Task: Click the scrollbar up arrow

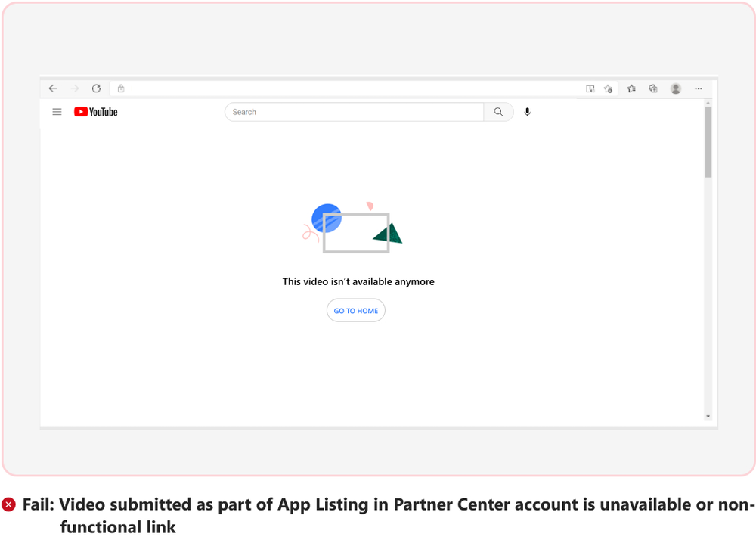Action: pos(708,102)
